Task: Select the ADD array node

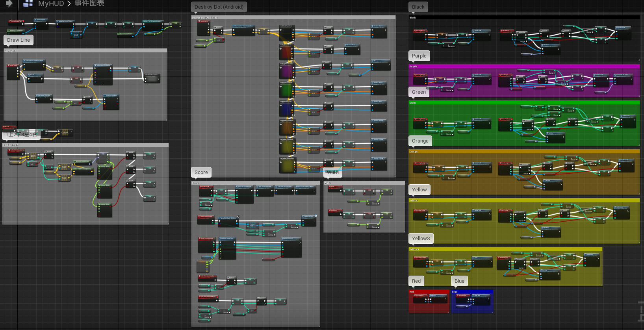Action: [33, 156]
